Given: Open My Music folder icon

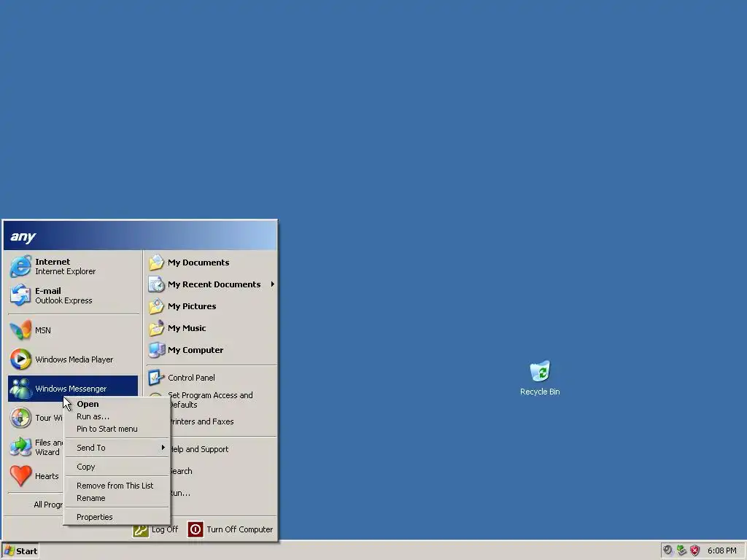Looking at the screenshot, I should [156, 328].
